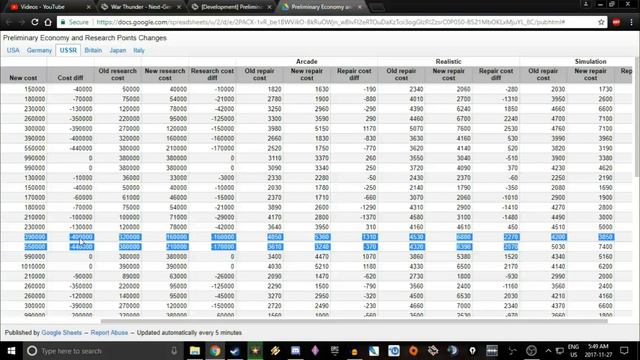Image resolution: width=640 pixels, height=360 pixels.
Task: Go to the browser home page icon
Action: point(48,22)
